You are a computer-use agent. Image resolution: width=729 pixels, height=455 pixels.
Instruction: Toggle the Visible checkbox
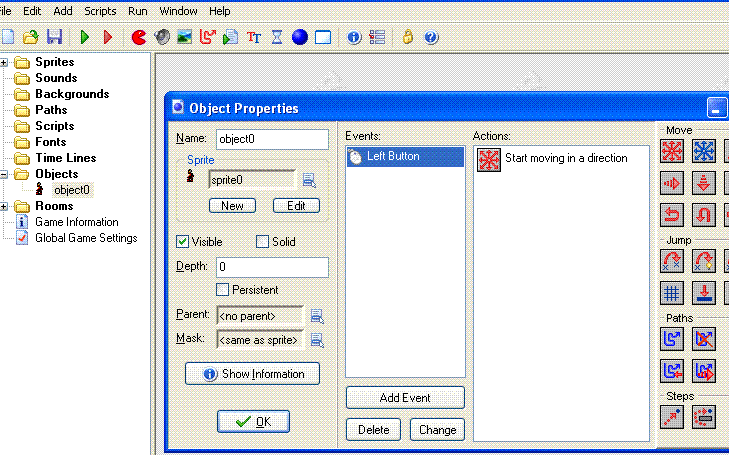click(182, 242)
